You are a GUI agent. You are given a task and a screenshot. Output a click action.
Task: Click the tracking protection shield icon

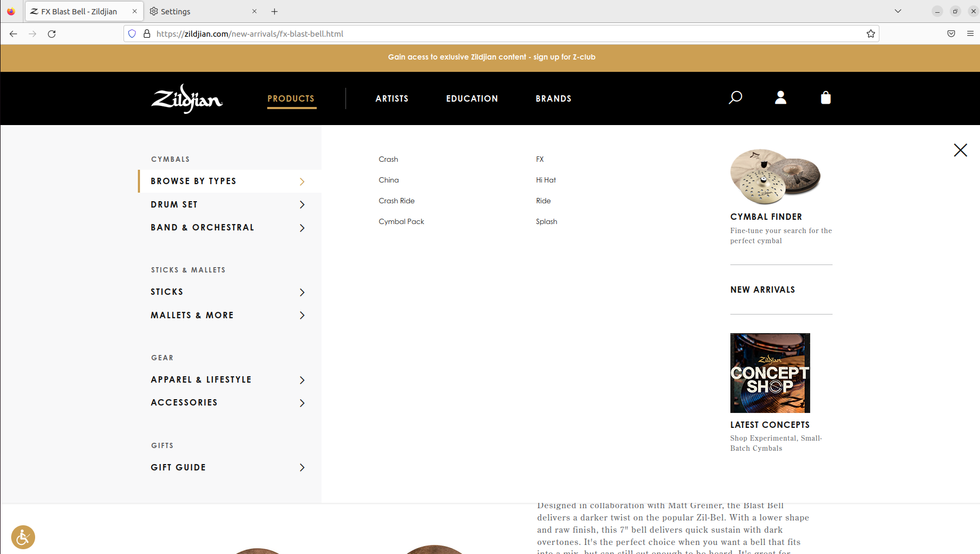click(131, 34)
